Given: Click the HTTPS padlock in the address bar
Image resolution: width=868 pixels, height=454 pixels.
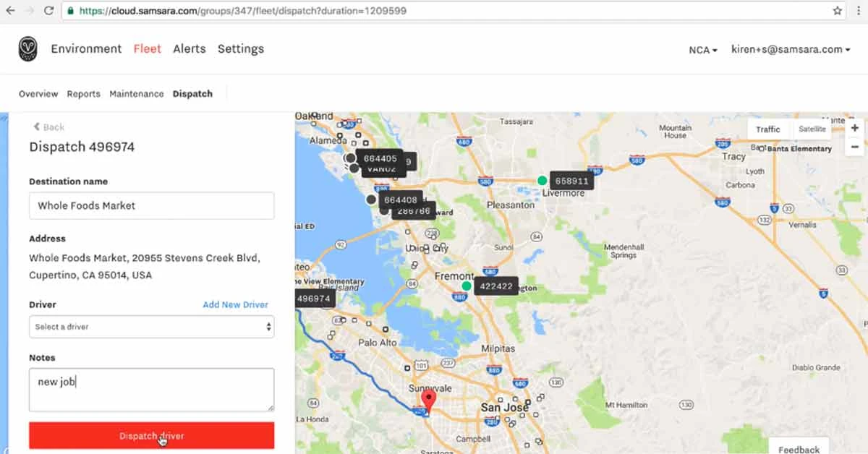Looking at the screenshot, I should coord(69,11).
